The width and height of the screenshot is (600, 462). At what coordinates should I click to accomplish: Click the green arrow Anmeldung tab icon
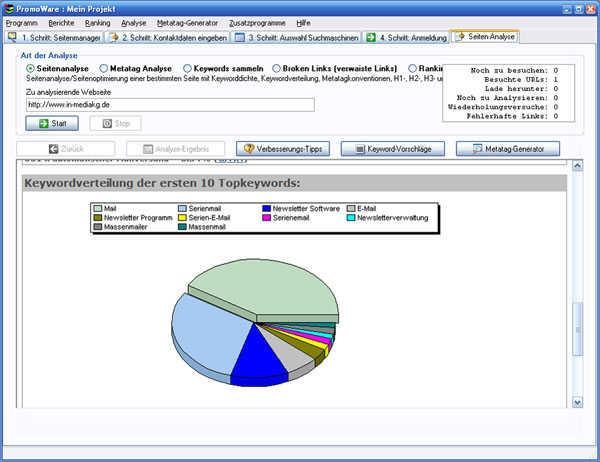click(371, 38)
